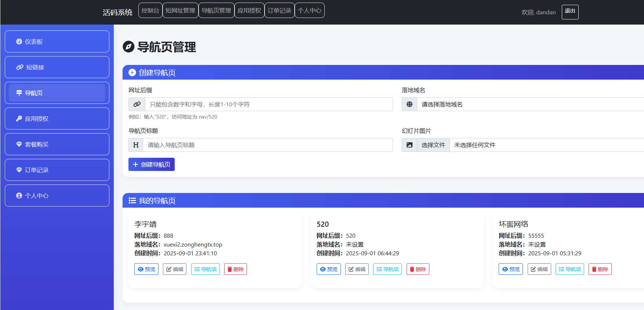Screen dimensions: 644x310
Task: Click the compass icon next to 导航页管理 heading
Action: click(128, 47)
